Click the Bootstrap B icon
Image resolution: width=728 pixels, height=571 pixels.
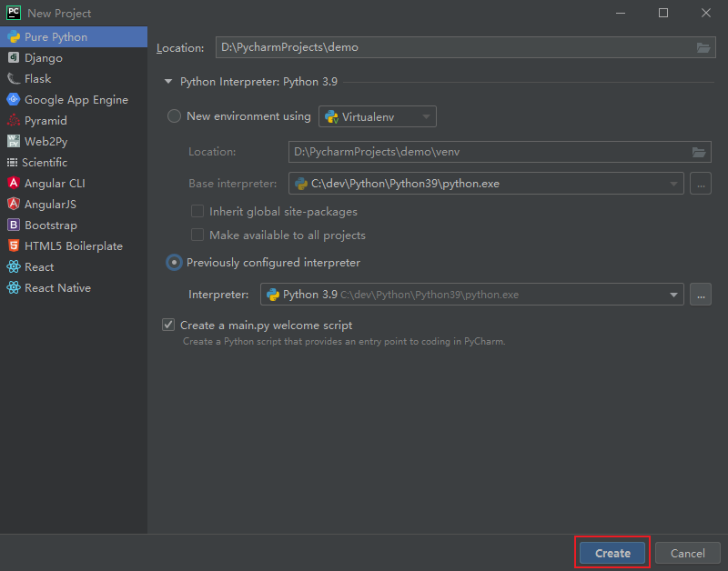point(14,225)
